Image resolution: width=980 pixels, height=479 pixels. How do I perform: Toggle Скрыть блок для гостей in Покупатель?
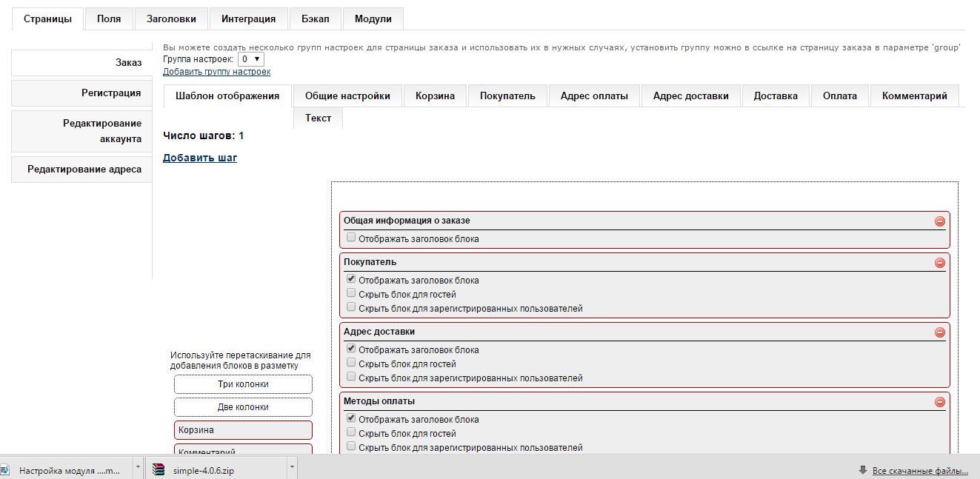tap(351, 294)
